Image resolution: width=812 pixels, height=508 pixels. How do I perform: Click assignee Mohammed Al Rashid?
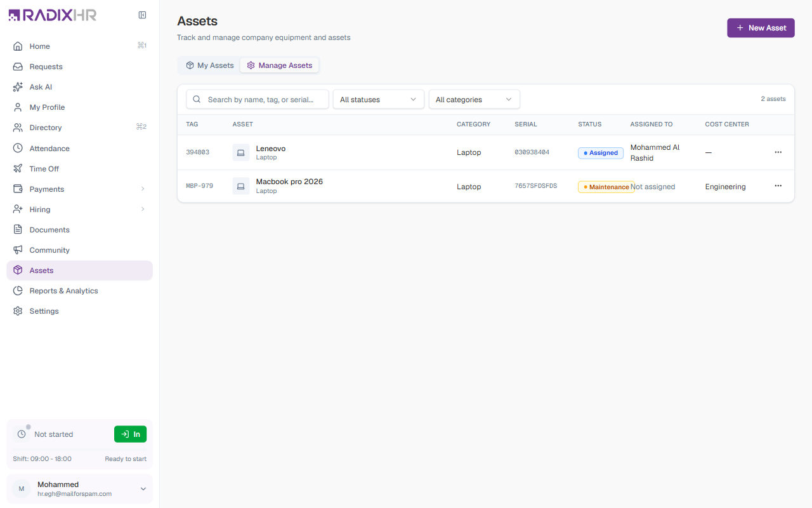(x=655, y=152)
